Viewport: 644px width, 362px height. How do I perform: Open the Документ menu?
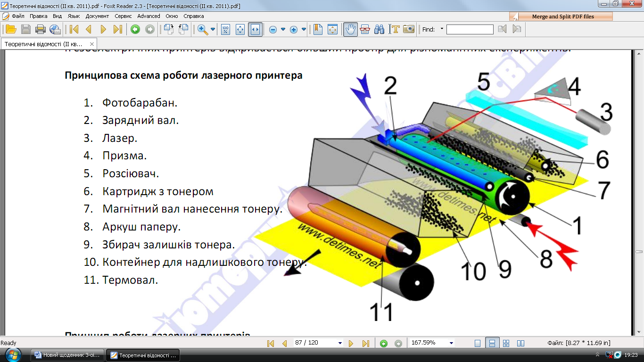point(97,16)
